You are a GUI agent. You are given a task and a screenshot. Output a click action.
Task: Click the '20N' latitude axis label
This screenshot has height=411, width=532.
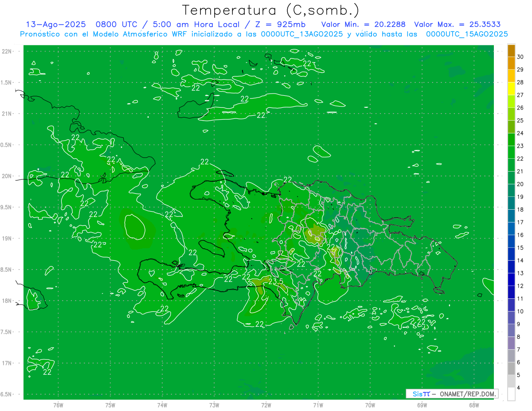7,176
